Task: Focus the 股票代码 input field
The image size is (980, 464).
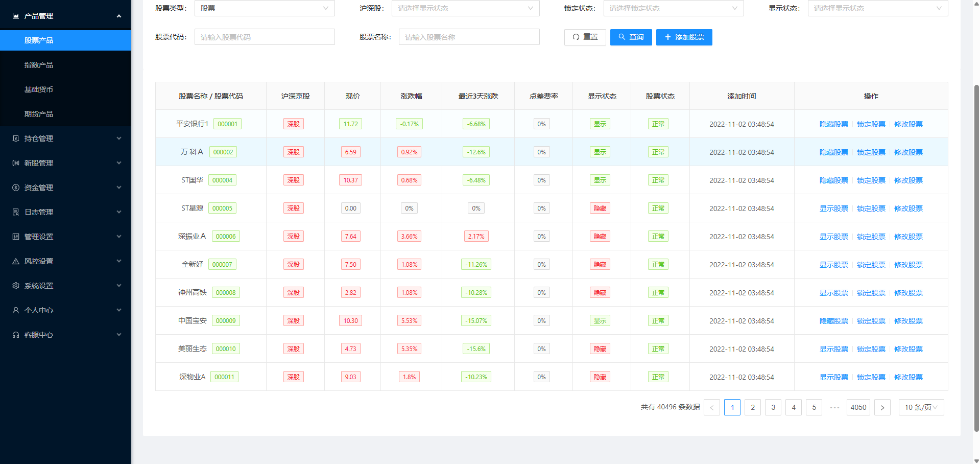Action: pos(264,37)
